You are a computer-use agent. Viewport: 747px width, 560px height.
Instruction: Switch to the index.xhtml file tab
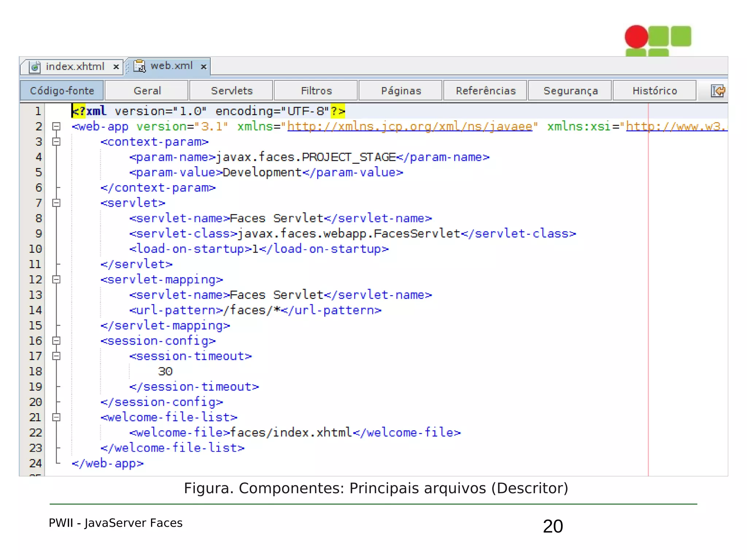tap(71, 67)
